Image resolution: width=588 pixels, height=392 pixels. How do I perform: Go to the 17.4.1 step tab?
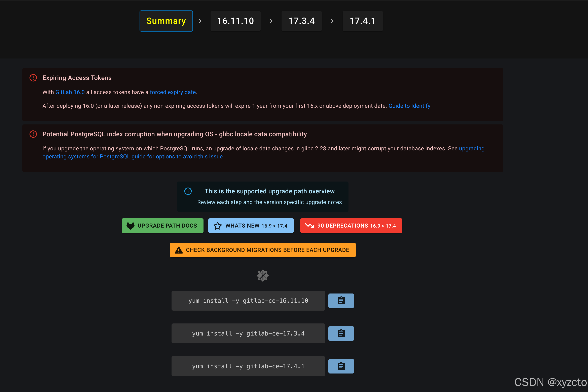click(362, 21)
